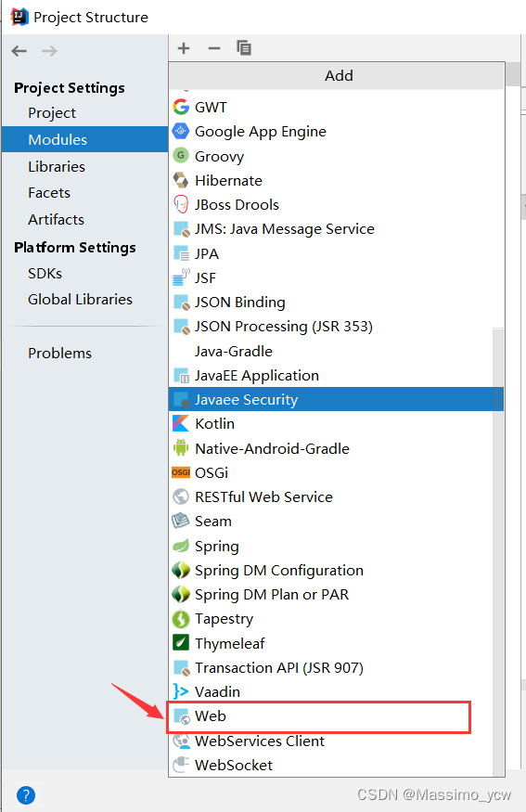Go back with the left arrow
The image size is (526, 812).
[19, 51]
